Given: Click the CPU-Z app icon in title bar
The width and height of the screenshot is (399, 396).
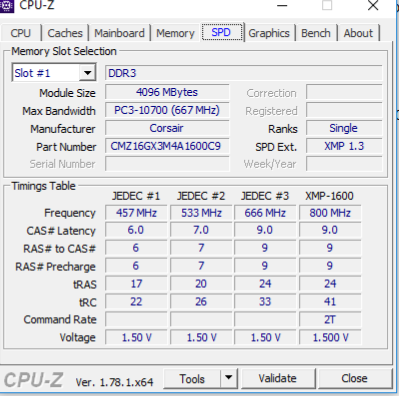Looking at the screenshot, I should [x=6, y=6].
